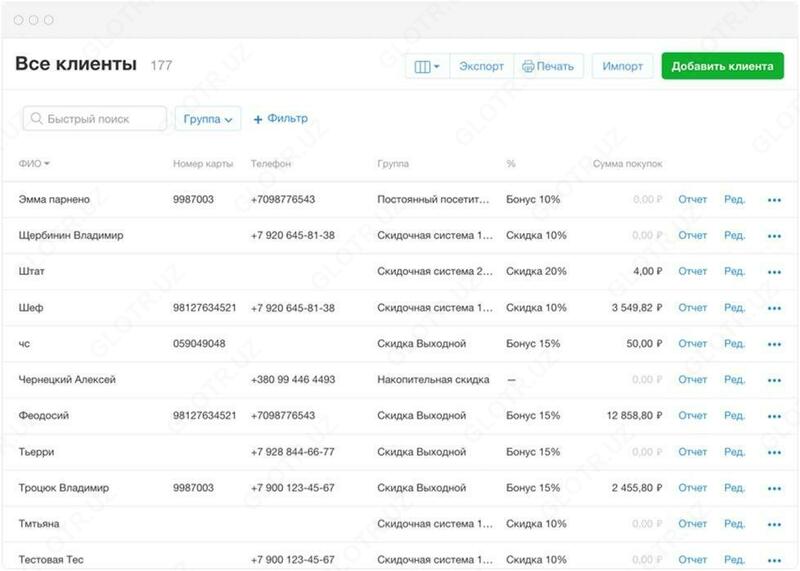Click Импорт button

(622, 66)
